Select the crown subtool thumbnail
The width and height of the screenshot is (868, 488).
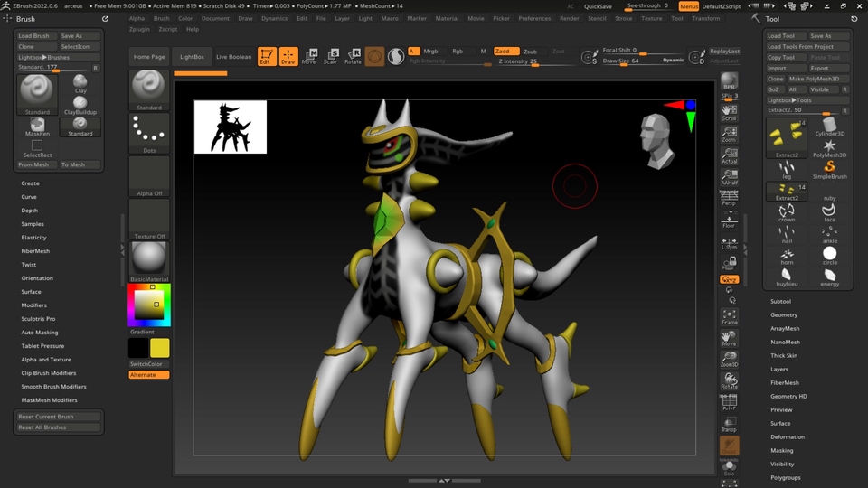pos(787,213)
